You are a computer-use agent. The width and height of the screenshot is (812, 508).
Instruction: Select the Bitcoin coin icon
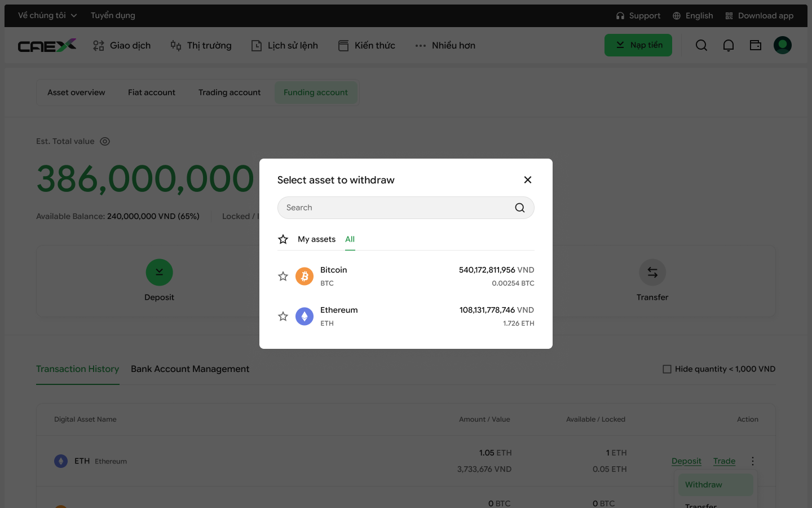[304, 276]
